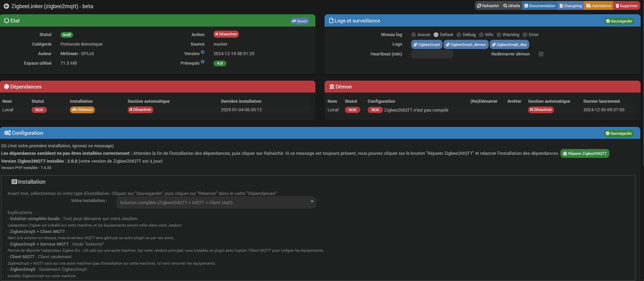This screenshot has height=281, width=644.
Task: Click the help icon next to Prérequis
Action: point(203,62)
